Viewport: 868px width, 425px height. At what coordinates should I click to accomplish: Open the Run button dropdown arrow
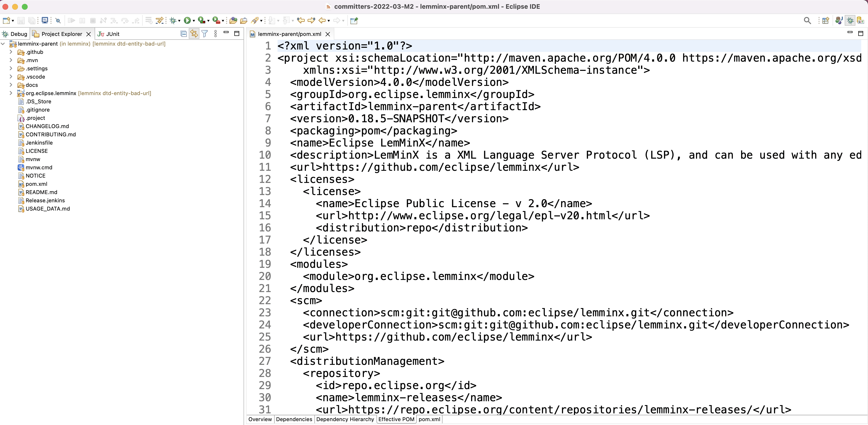click(x=194, y=21)
